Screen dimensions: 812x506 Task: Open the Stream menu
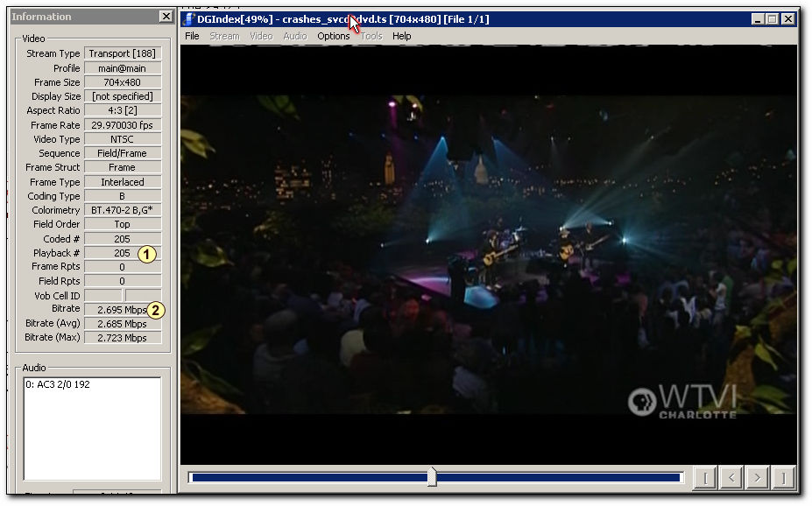(224, 36)
